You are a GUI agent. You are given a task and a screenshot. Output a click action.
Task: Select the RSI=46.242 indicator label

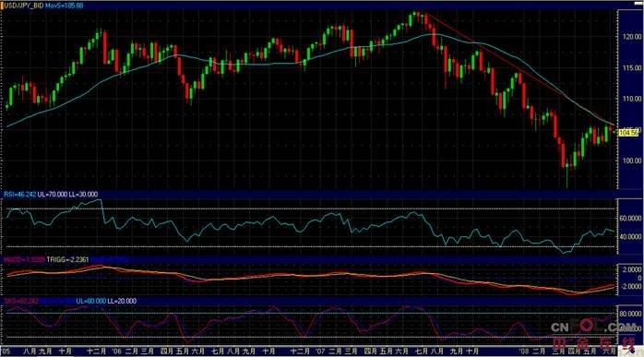click(x=19, y=195)
